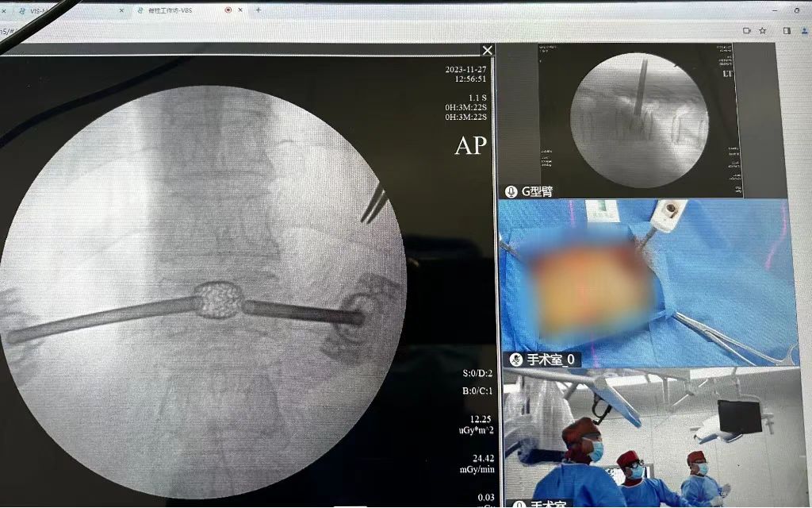Click the 12:56:51 time stamp
The height and width of the screenshot is (508, 812).
point(470,79)
